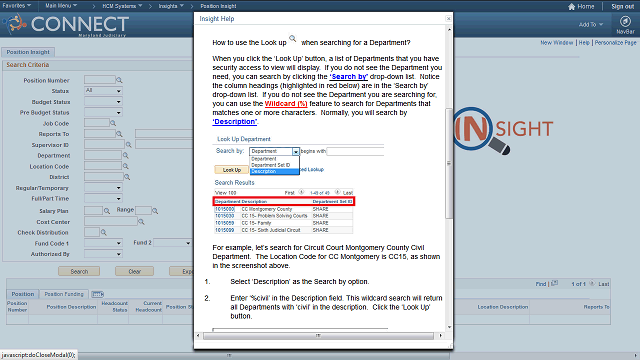640x360 pixels.
Task: Click the Supervisor ID lookup magnifier
Action: 129,144
